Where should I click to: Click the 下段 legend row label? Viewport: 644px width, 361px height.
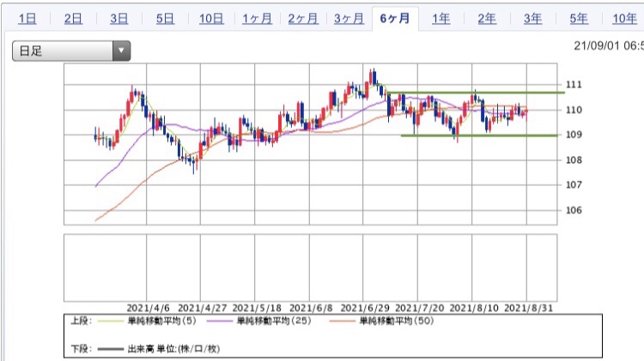(x=82, y=349)
